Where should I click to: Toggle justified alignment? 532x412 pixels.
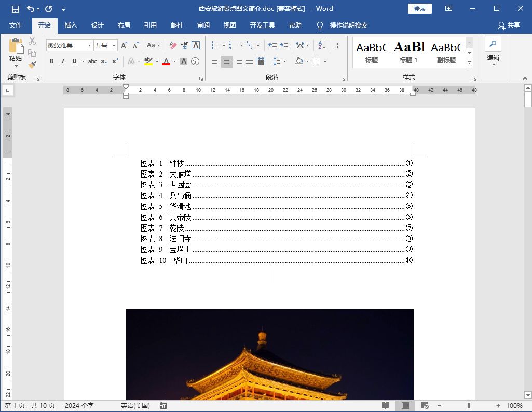click(x=249, y=61)
